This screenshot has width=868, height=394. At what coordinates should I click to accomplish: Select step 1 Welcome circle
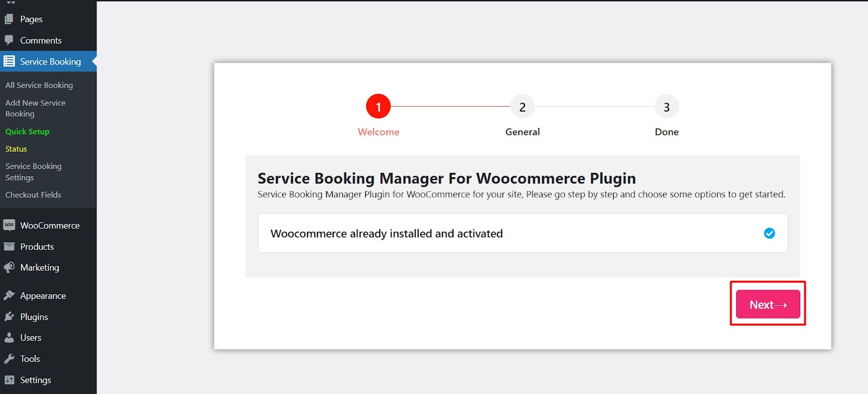379,107
